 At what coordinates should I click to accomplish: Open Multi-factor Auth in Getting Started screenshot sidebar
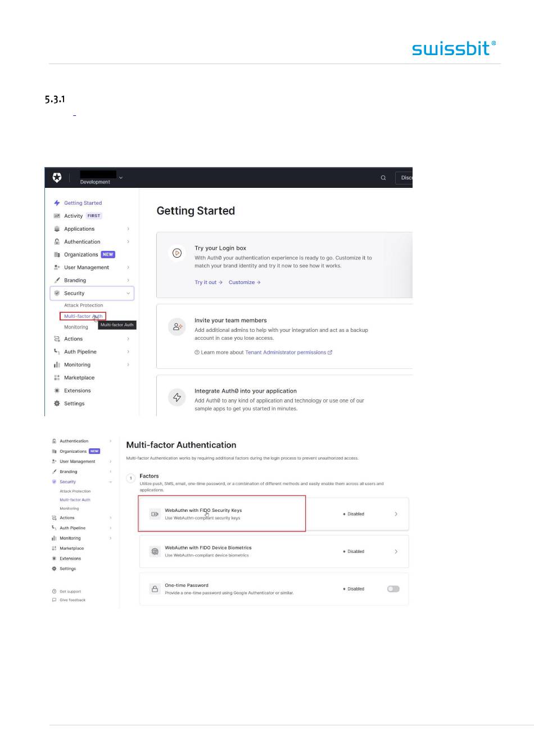coord(83,316)
